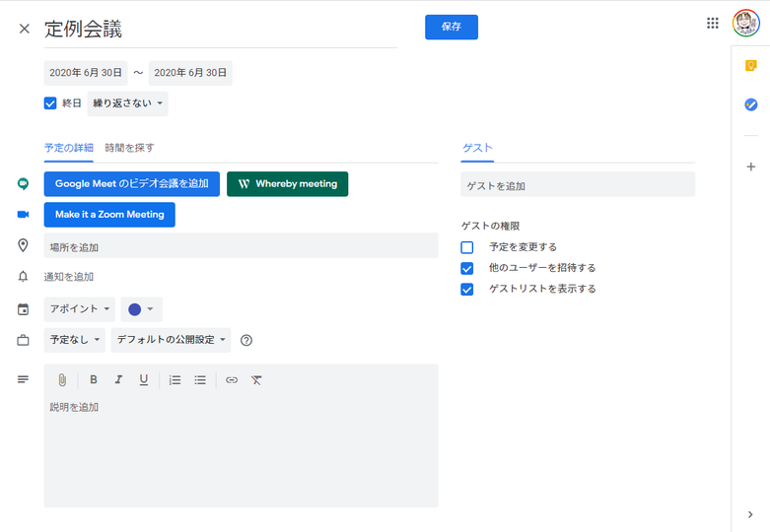770x532 pixels.
Task: Click the 保存 save button
Action: (451, 28)
